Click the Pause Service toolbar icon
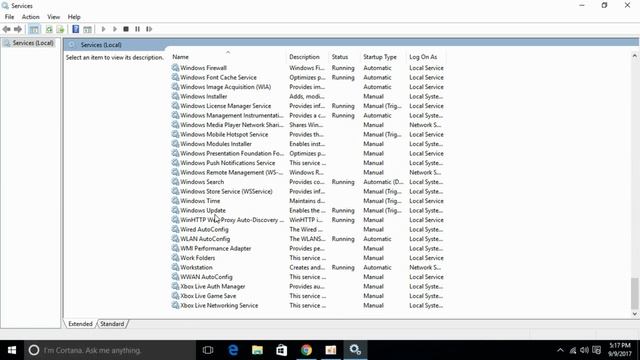Viewport: 640px width, 360px height. [138, 29]
